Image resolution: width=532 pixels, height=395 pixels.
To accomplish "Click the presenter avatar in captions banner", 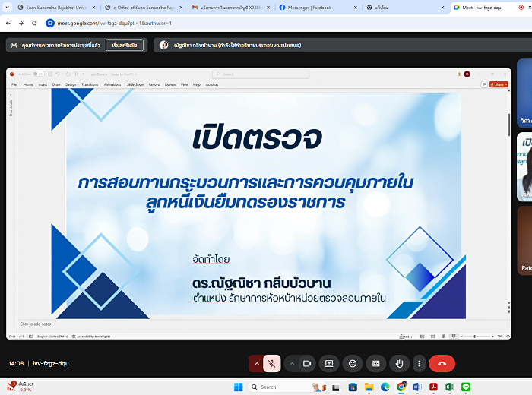I will pyautogui.click(x=164, y=45).
